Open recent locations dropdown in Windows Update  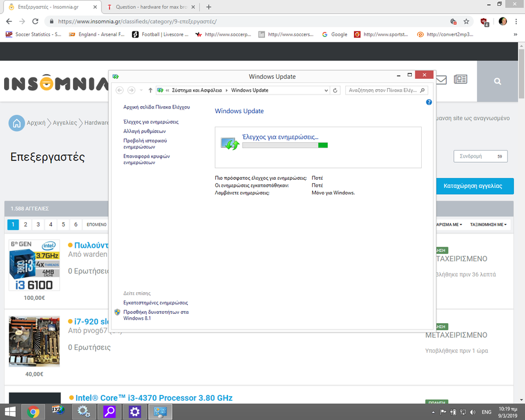[141, 90]
